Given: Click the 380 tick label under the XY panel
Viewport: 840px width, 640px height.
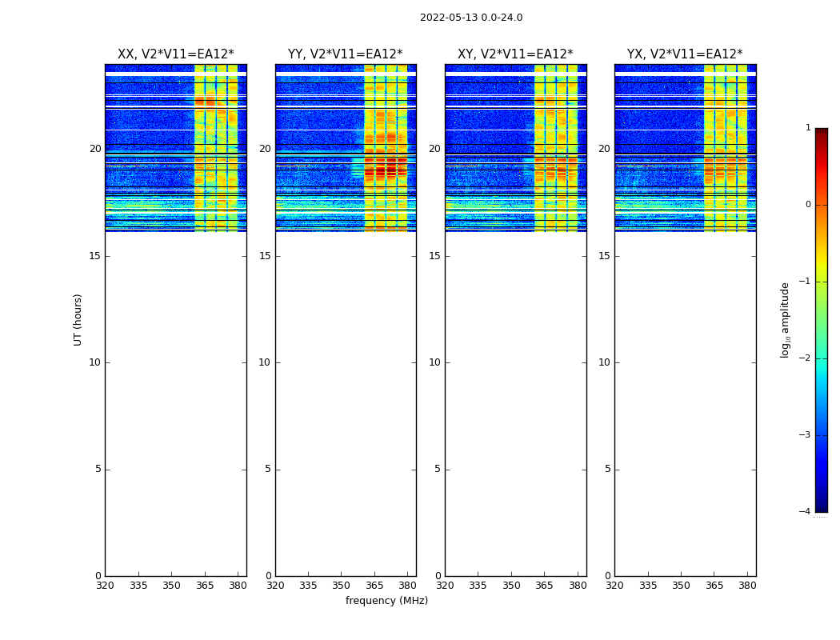Looking at the screenshot, I should tap(578, 586).
